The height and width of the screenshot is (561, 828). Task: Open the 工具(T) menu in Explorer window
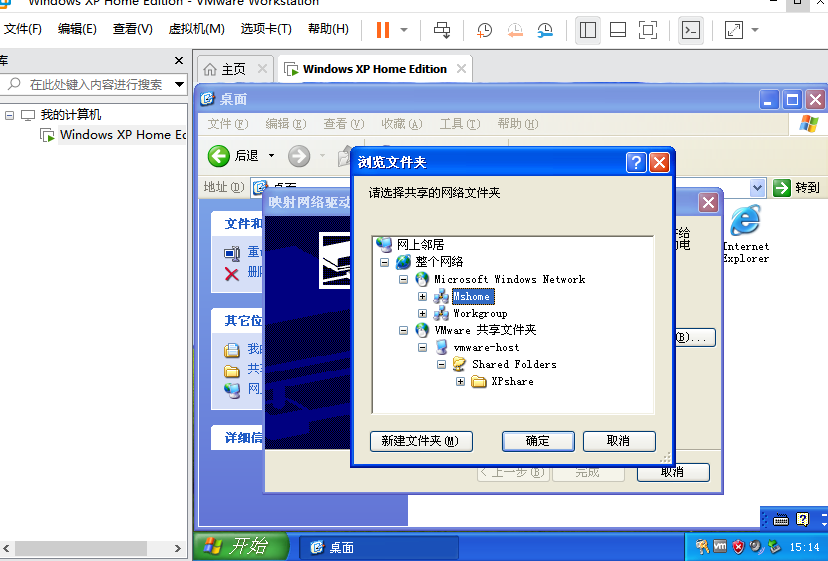click(460, 124)
